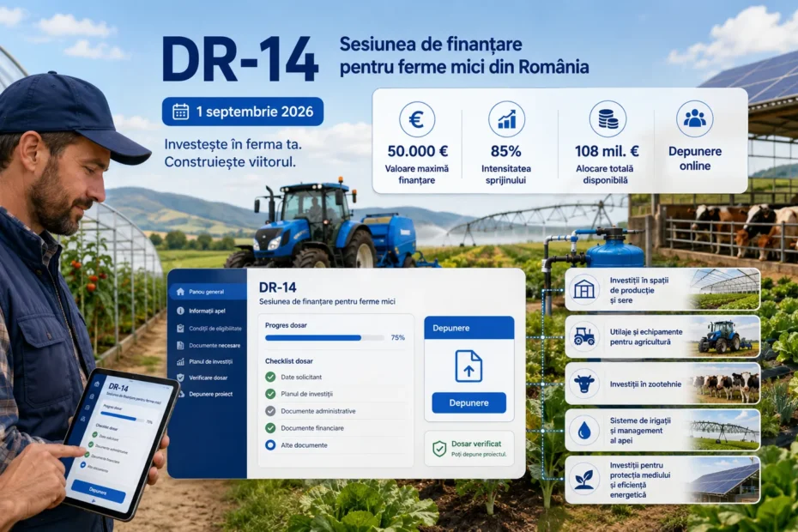Click the euro symbol icon above 50.000 €
Viewport: 798px width, 532px height.
point(417,119)
